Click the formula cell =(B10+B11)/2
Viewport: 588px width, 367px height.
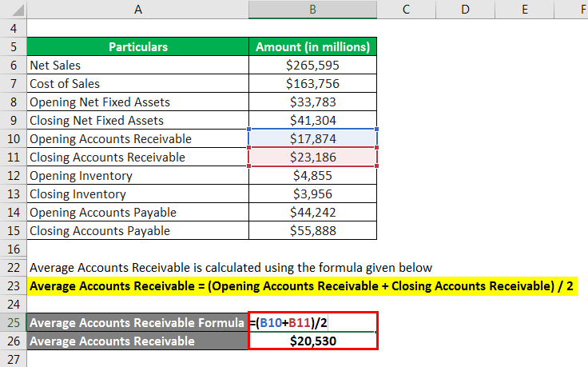pyautogui.click(x=312, y=322)
